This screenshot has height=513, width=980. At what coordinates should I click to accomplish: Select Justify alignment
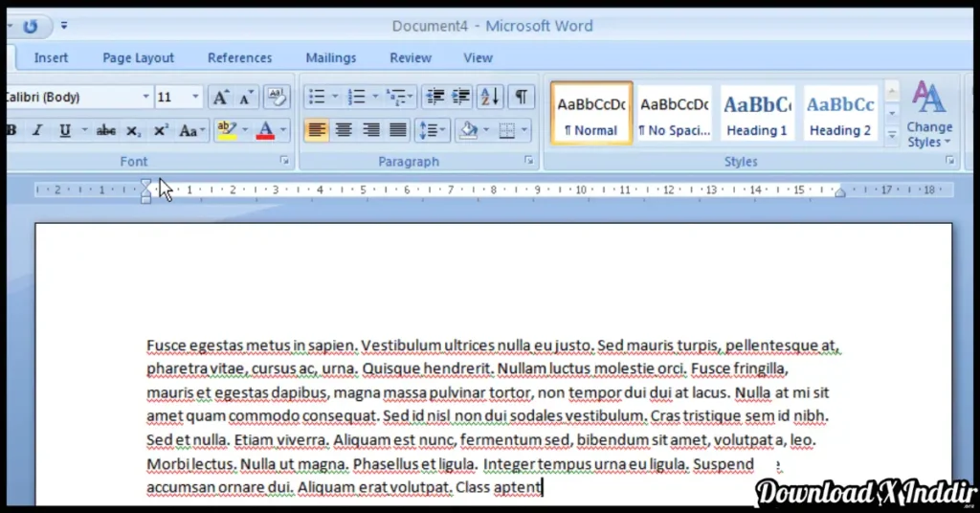coord(397,130)
